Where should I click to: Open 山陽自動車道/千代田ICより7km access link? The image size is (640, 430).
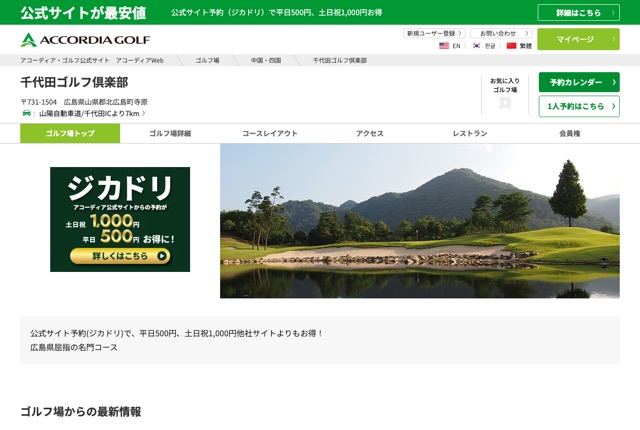(x=92, y=113)
